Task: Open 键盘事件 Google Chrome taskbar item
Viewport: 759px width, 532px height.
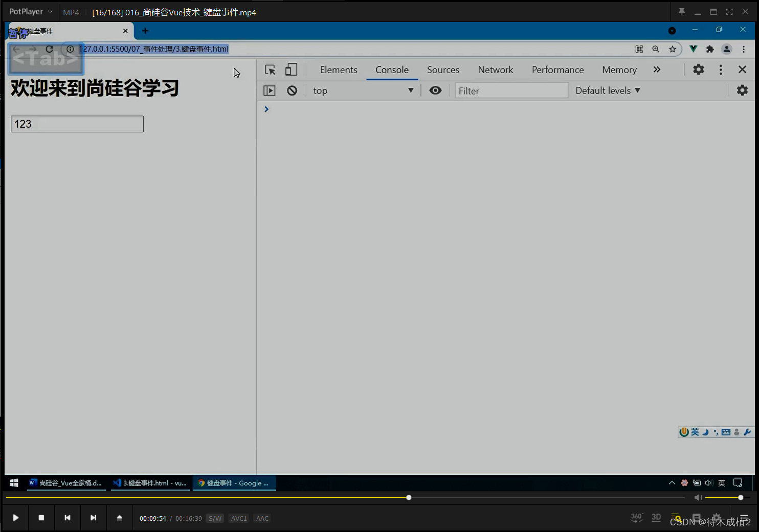Action: click(234, 483)
